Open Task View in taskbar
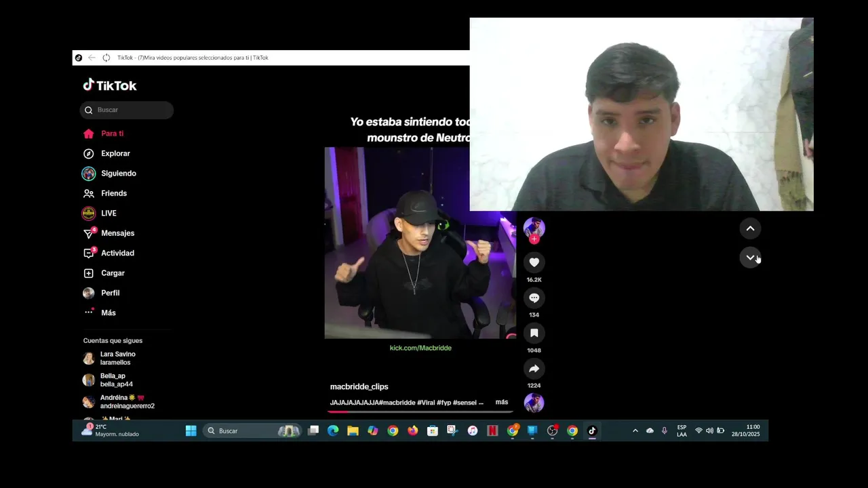This screenshot has height=488, width=868. point(313,430)
